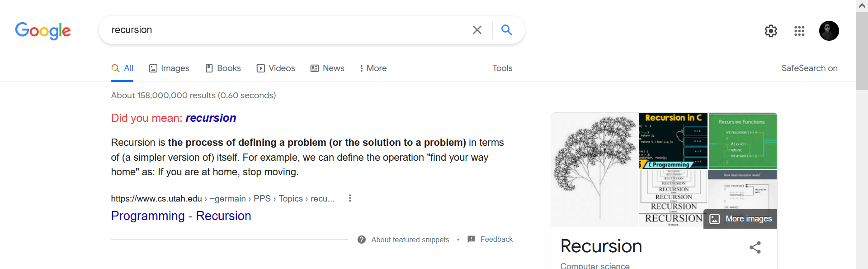Click the Feedback flag icon
868x269 pixels.
pos(471,239)
